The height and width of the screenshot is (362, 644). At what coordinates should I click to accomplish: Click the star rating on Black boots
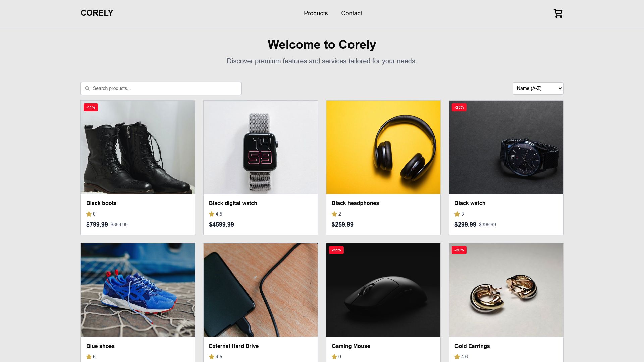point(91,214)
